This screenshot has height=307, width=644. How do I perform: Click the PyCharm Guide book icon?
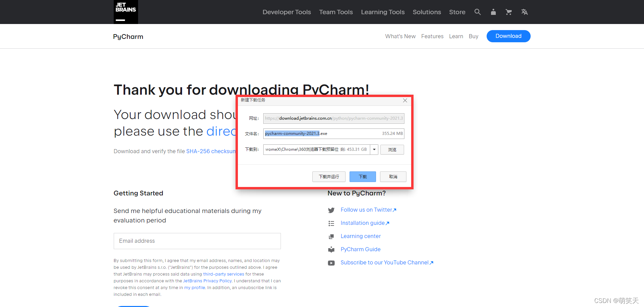(331, 250)
